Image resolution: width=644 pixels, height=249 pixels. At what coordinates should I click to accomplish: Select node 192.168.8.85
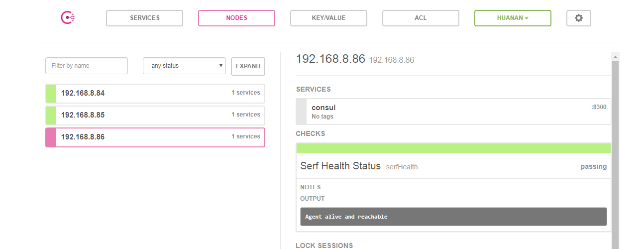point(155,115)
